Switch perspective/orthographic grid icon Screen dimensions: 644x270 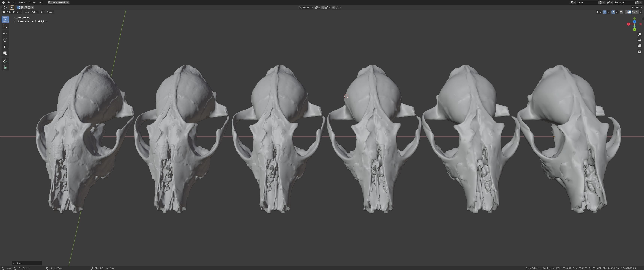click(x=640, y=52)
